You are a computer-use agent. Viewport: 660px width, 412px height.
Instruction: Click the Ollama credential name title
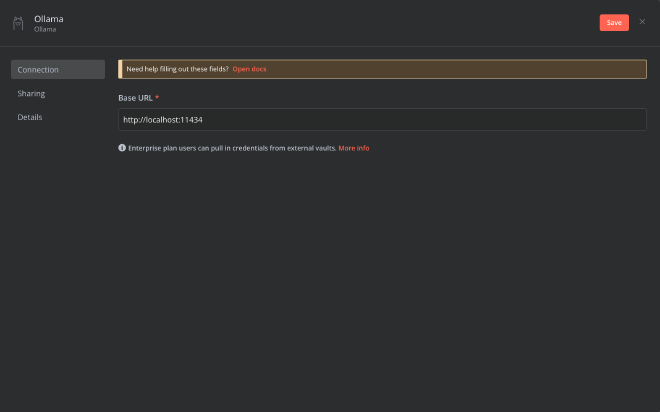click(x=49, y=19)
